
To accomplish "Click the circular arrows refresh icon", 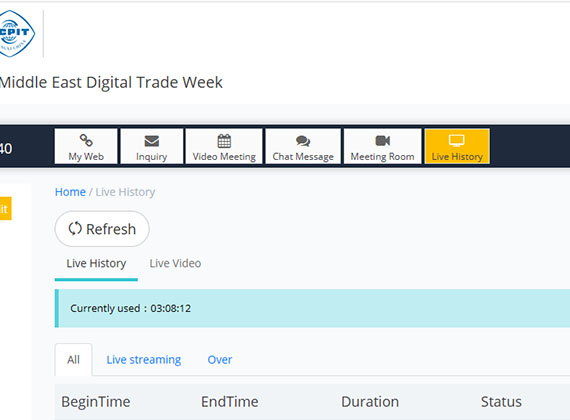I will click(x=75, y=229).
